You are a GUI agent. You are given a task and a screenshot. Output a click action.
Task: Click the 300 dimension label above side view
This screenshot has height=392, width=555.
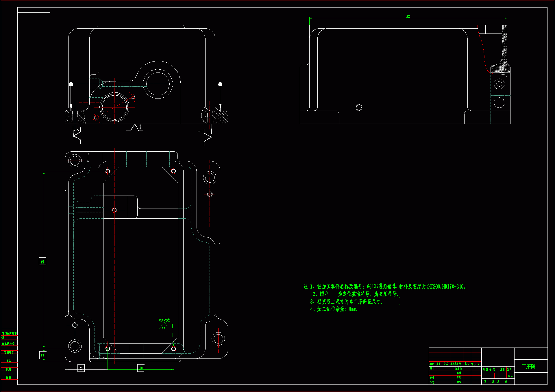[x=408, y=17]
